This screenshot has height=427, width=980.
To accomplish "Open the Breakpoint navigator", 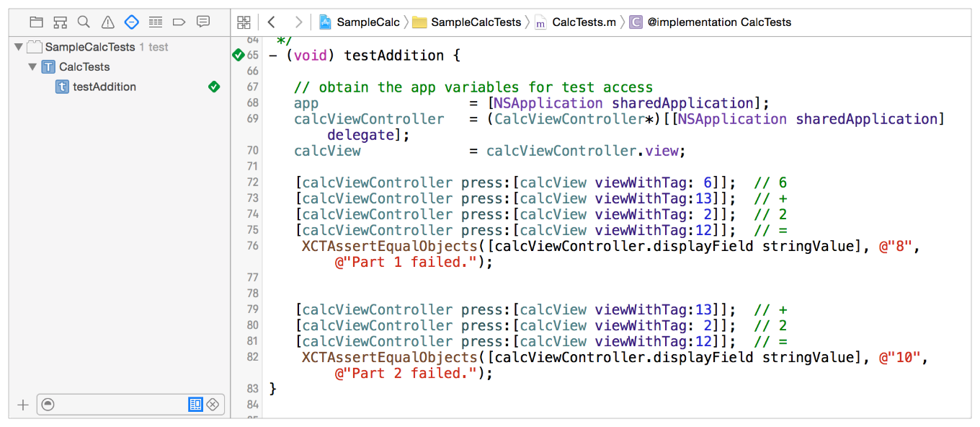I will [x=179, y=22].
